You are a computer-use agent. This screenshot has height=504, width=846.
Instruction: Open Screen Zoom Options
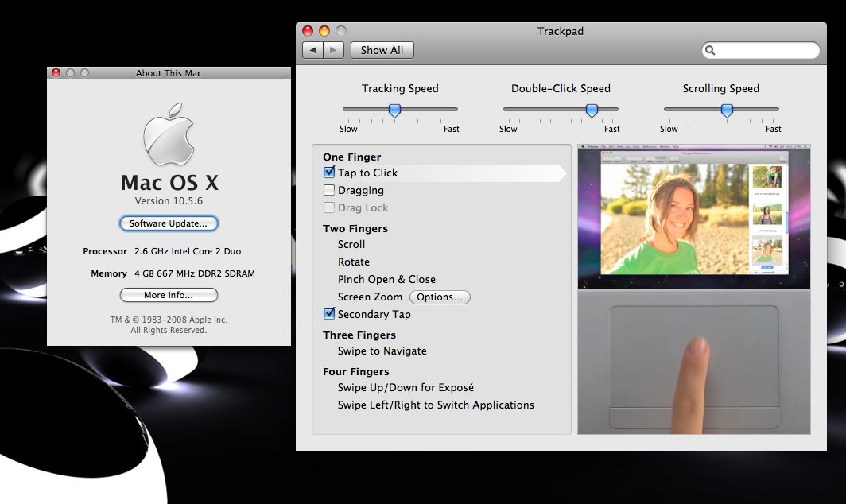(440, 297)
